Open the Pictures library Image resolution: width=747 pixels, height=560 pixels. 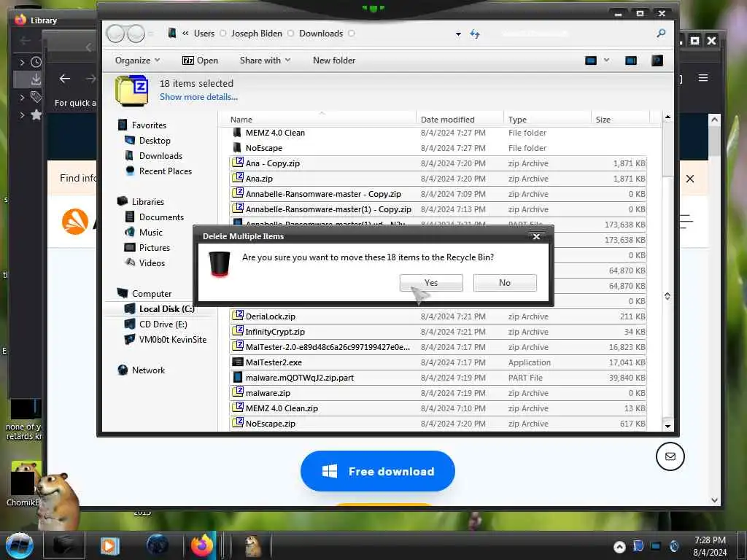click(155, 247)
